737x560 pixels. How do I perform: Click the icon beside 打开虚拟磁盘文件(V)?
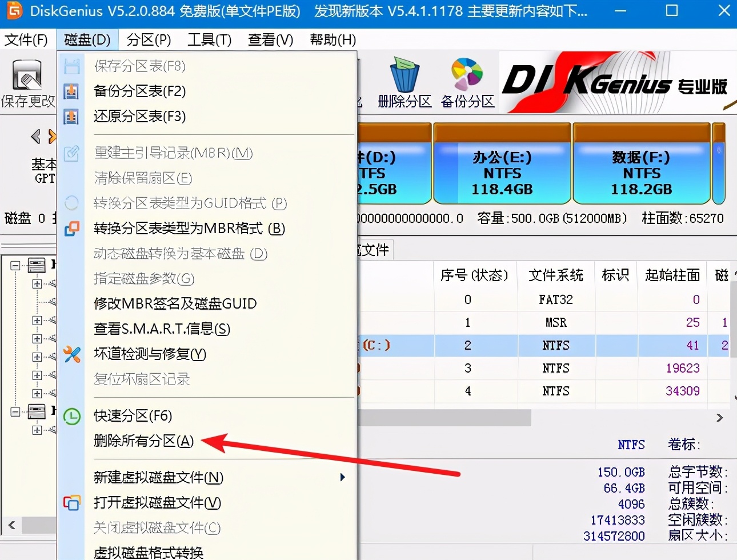click(x=72, y=503)
